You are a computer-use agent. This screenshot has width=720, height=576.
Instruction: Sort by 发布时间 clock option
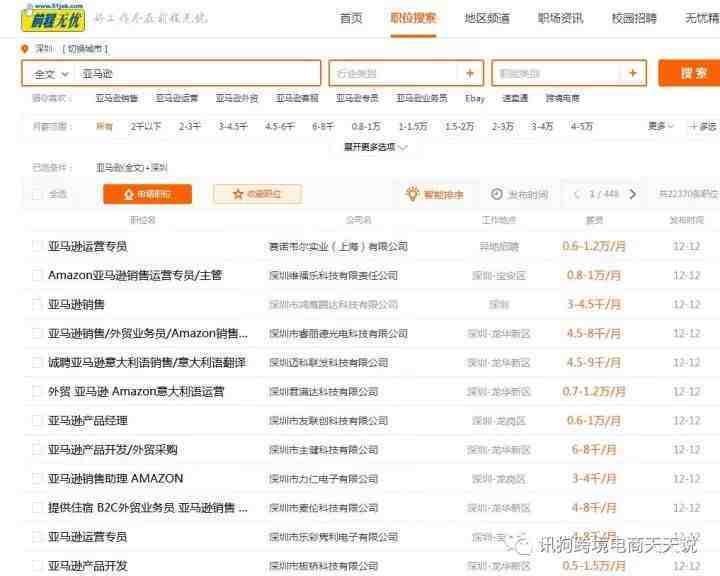tap(519, 194)
